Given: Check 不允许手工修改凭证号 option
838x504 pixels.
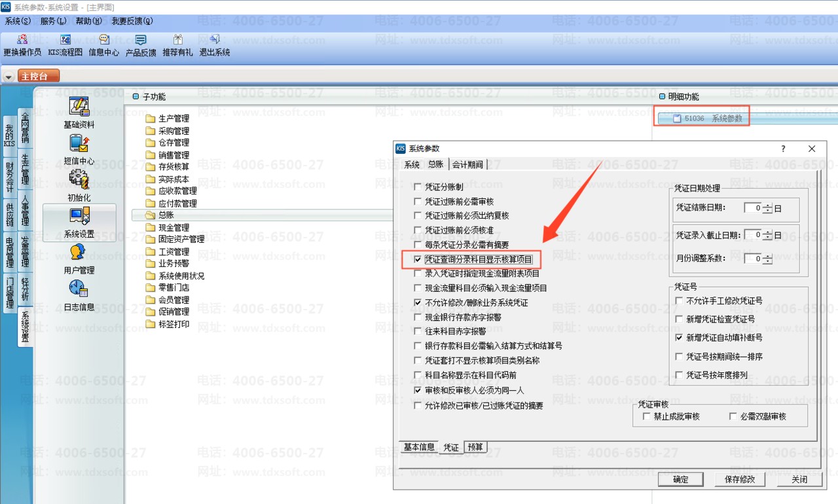Looking at the screenshot, I should [679, 301].
